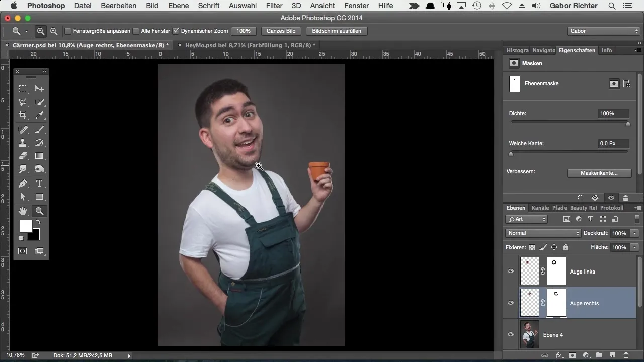The image size is (644, 362).
Task: Open the Ebene menu
Action: [178, 6]
